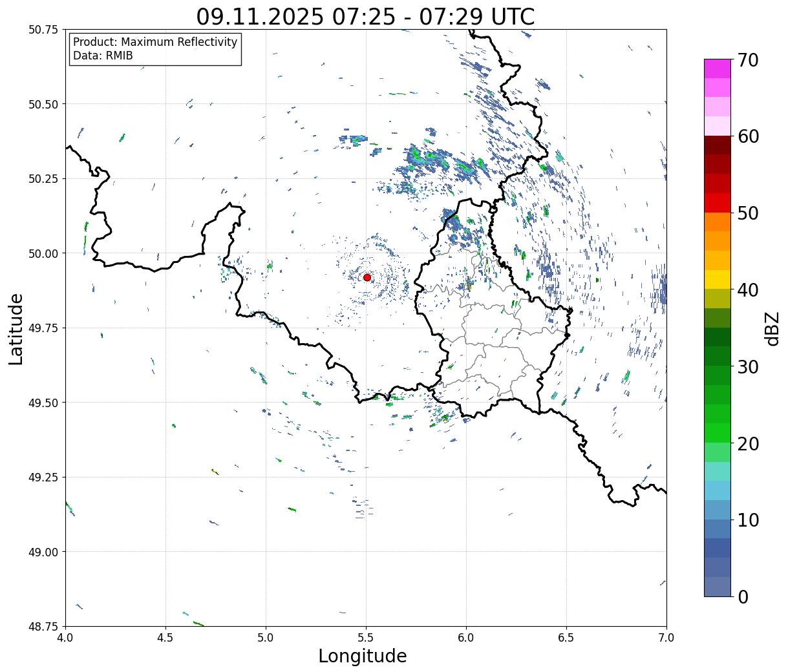Click latitude tick label 50.75
Screen dimensions: 788x672
coord(43,30)
